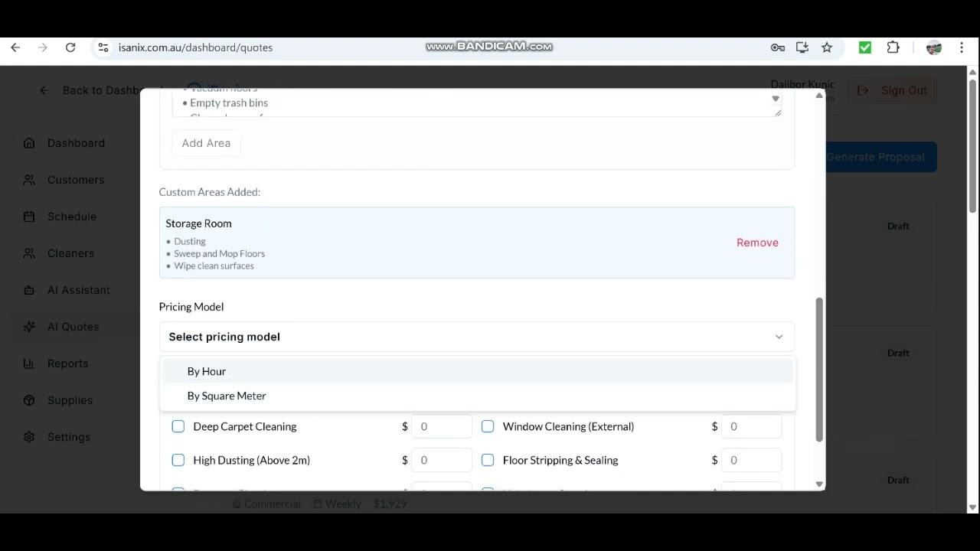This screenshot has width=980, height=551.
Task: Click the Window Cleaning (External) price field
Action: tap(751, 426)
